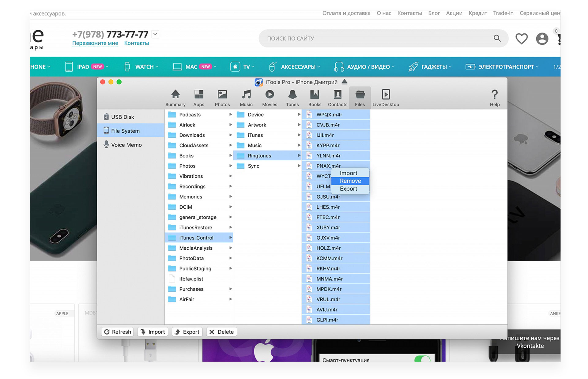Screen dimensions: 588x379
Task: Open the Books section icon
Action: click(x=315, y=98)
